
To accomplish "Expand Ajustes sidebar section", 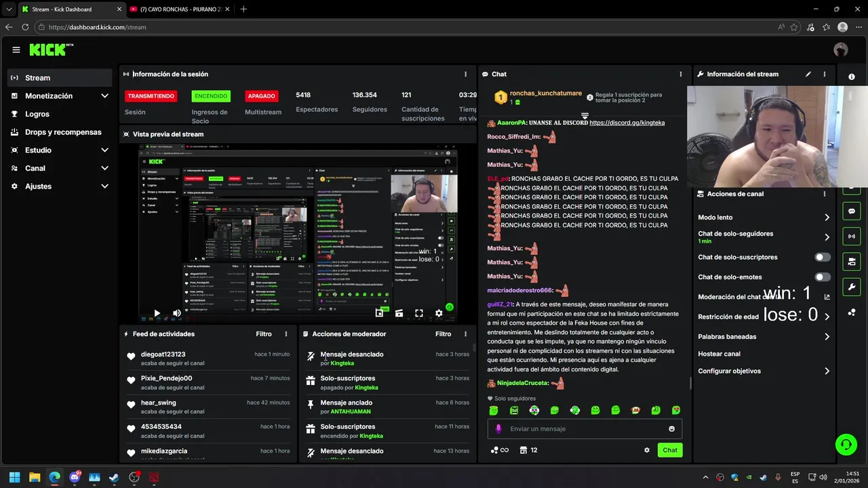I will tap(104, 186).
